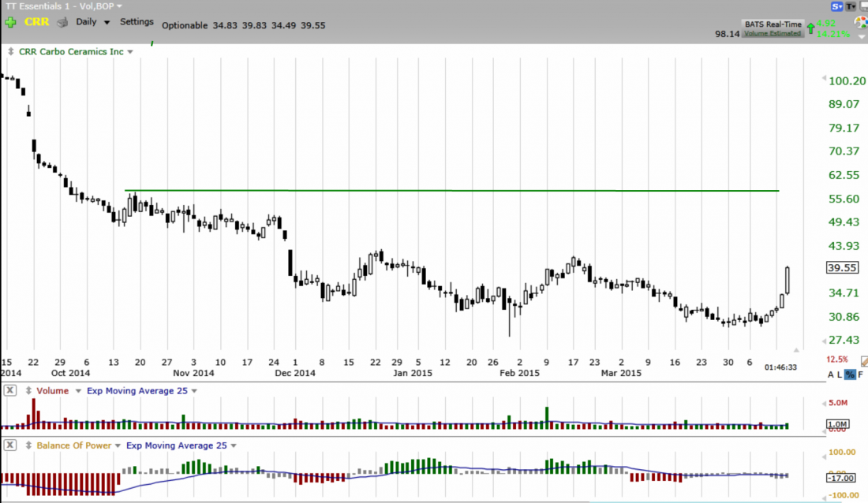Image resolution: width=868 pixels, height=503 pixels.
Task: Toggle the percent scale button
Action: (850, 374)
